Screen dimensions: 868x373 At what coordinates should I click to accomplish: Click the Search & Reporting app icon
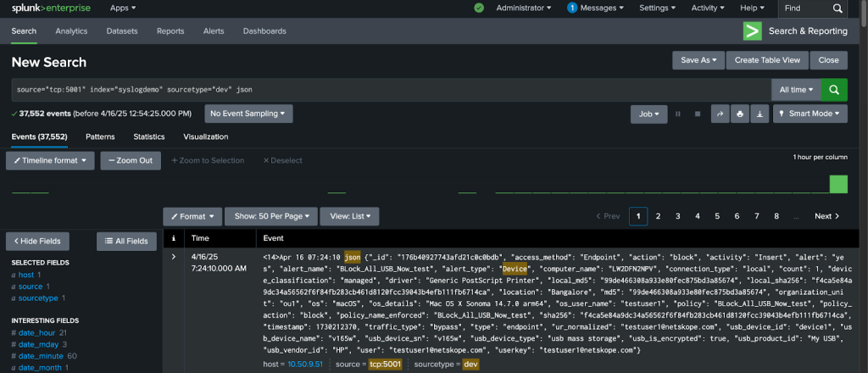tap(753, 31)
